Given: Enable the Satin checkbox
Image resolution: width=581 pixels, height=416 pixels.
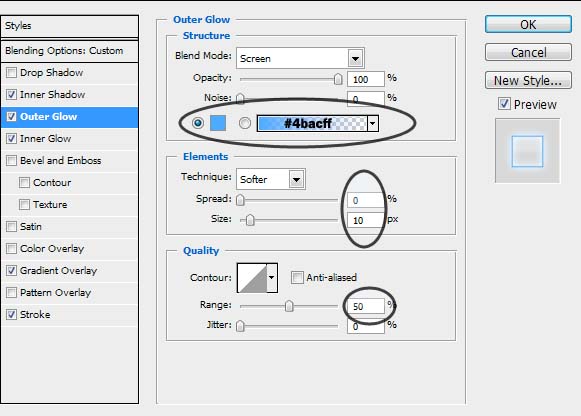Looking at the screenshot, I should [x=11, y=226].
